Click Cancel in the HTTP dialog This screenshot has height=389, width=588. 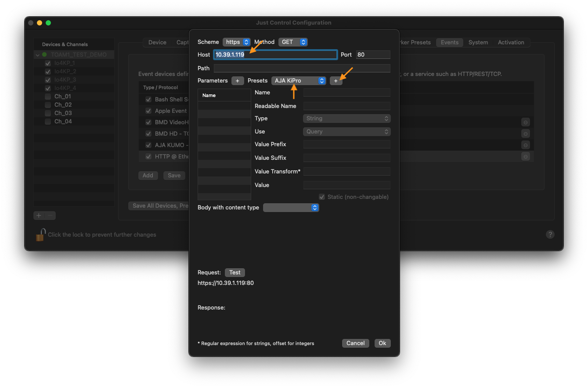pyautogui.click(x=356, y=343)
